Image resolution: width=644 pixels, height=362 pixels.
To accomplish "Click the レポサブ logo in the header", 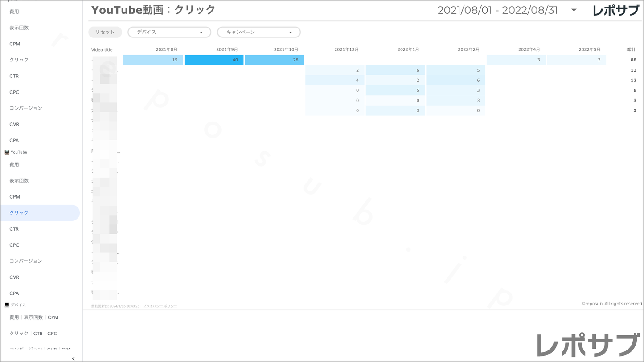I will click(615, 11).
